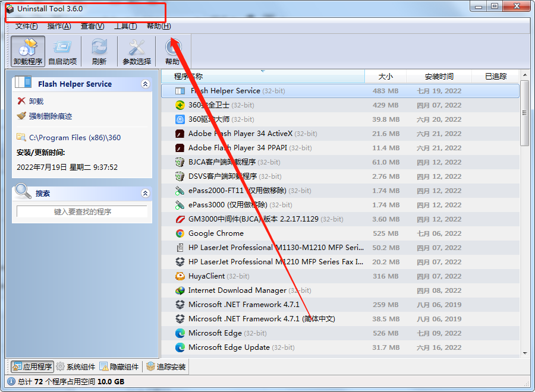The width and height of the screenshot is (535, 392).
Task: Click Adobe Flash Player 34 PPAPI icon
Action: pyautogui.click(x=180, y=148)
